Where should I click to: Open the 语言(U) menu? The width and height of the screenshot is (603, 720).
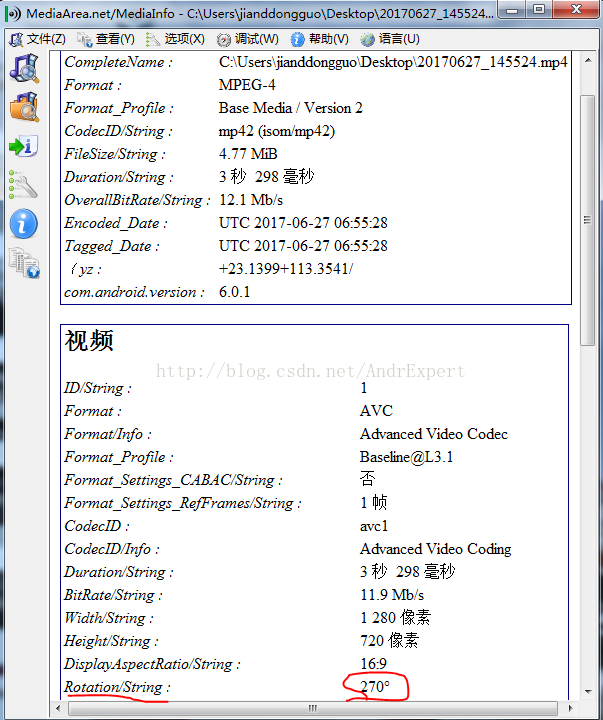click(390, 39)
